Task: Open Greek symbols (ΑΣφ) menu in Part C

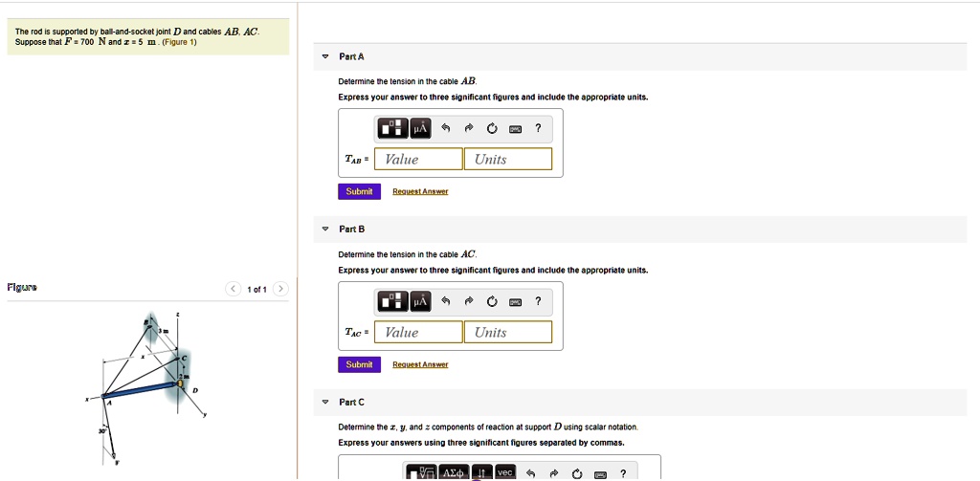Action: (x=454, y=472)
